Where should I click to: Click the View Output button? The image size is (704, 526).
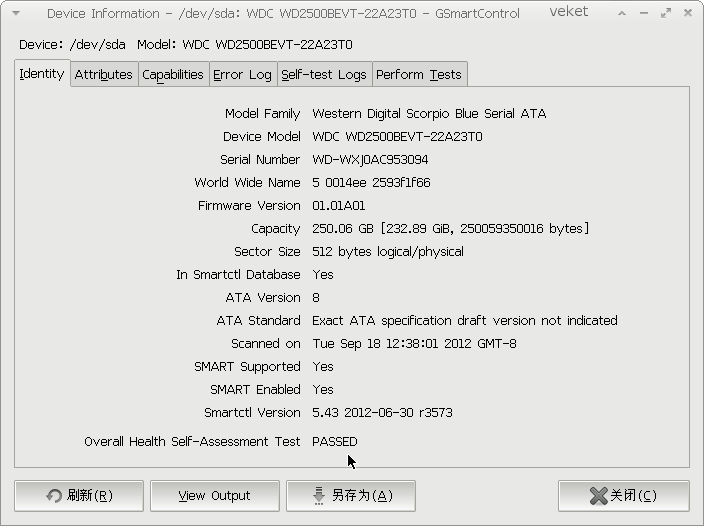pyautogui.click(x=215, y=495)
